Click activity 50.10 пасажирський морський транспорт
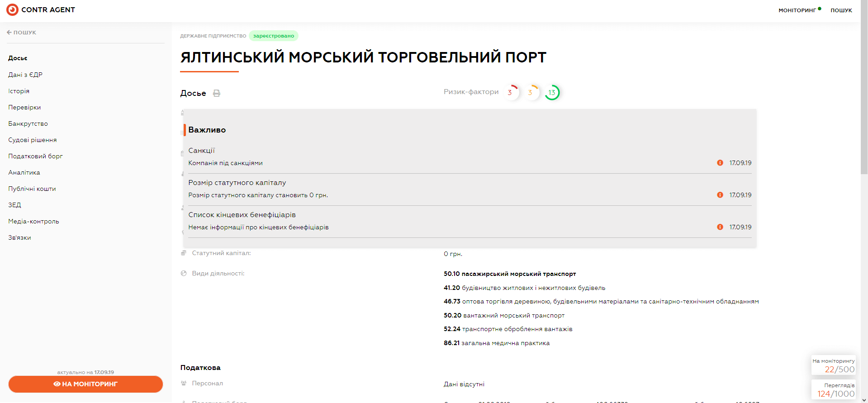The image size is (868, 403). click(510, 274)
